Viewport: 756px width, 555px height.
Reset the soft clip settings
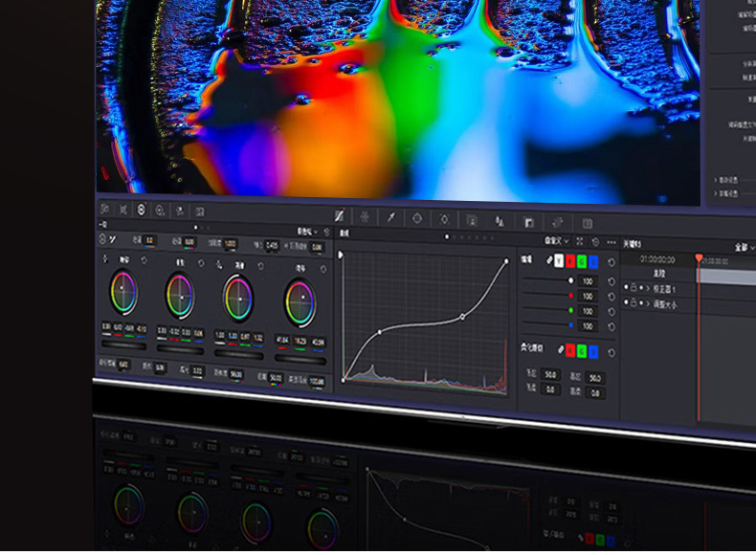611,352
